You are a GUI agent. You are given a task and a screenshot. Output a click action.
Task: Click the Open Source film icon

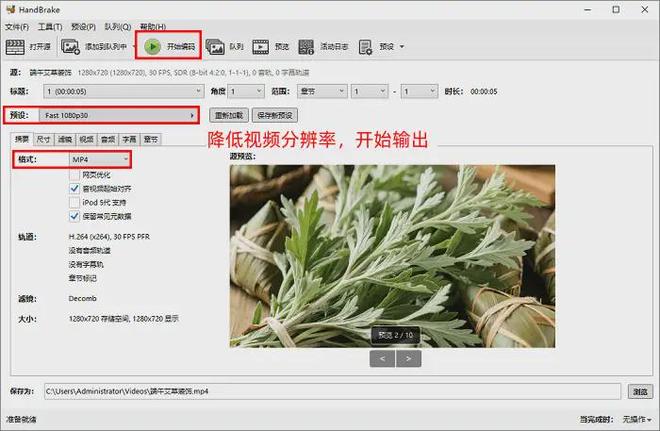point(14,46)
